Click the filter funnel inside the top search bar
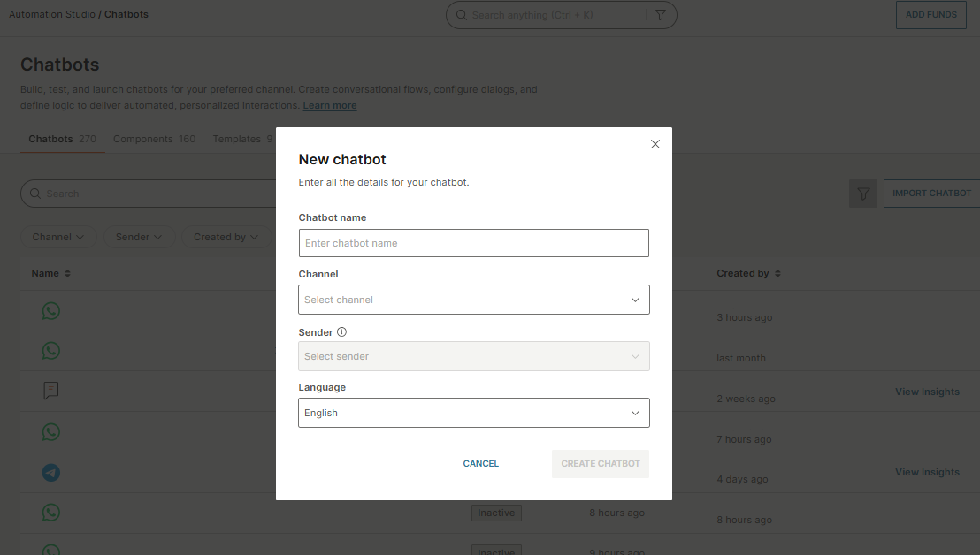 (x=661, y=15)
